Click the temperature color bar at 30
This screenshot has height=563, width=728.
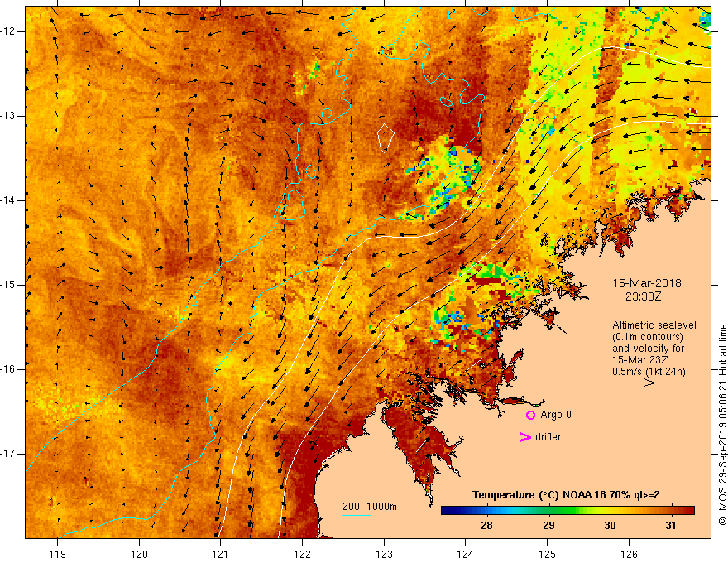(610, 511)
